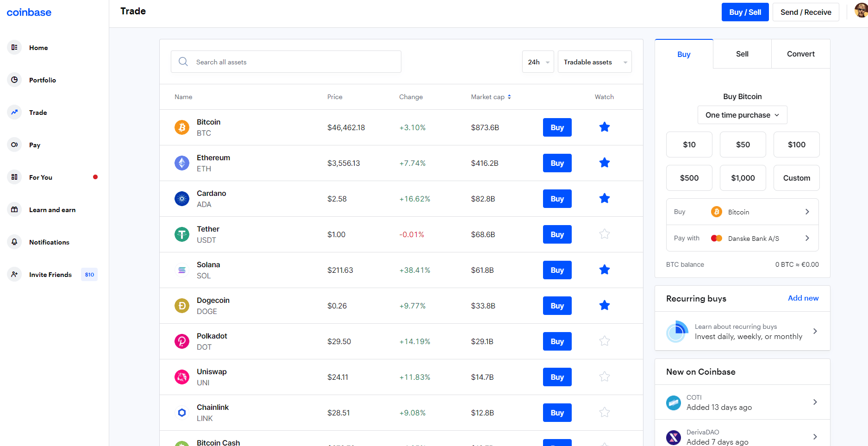Open the Notifications menu label
Screen dimensions: 868x446
click(49, 242)
